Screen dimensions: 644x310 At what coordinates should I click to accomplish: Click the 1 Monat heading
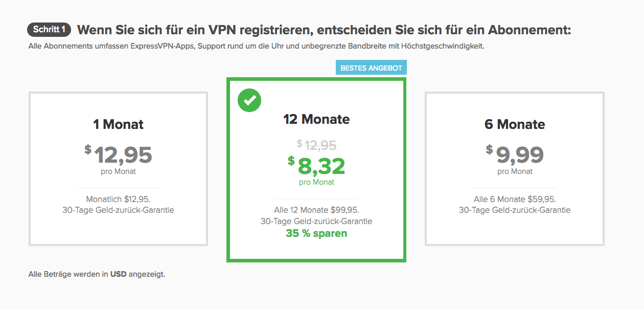118,124
